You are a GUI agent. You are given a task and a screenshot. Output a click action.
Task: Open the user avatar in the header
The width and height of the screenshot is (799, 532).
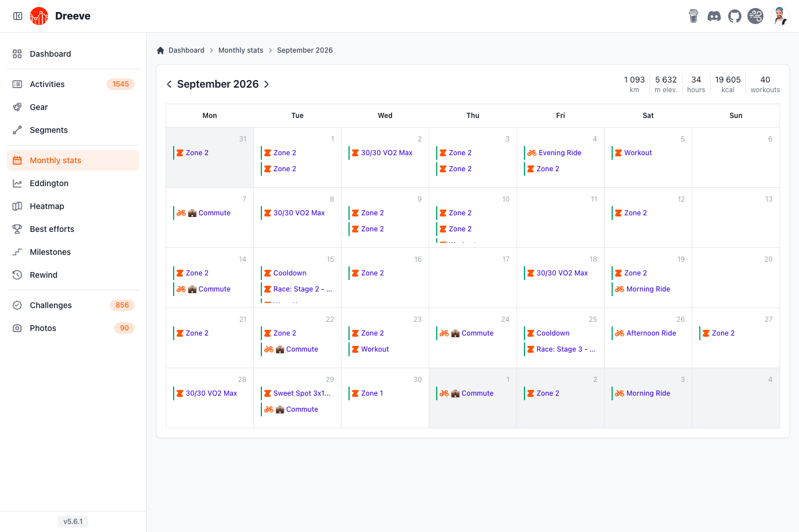coord(780,16)
